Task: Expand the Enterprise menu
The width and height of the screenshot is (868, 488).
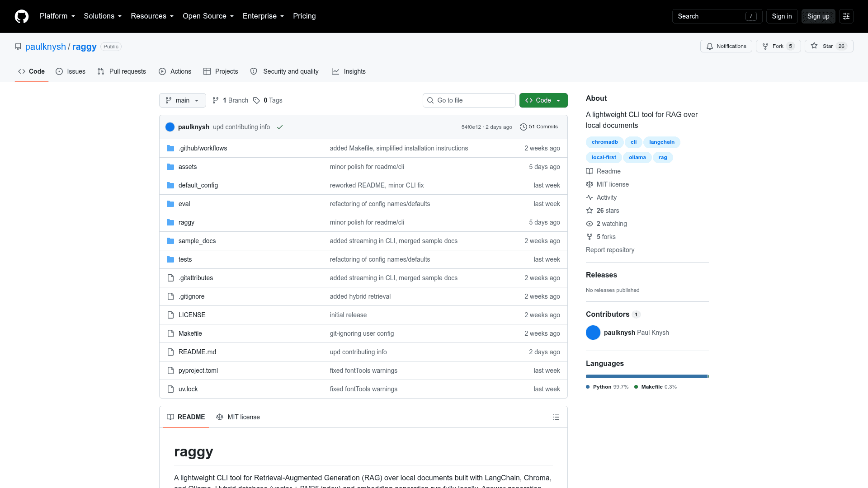Action: pos(264,16)
